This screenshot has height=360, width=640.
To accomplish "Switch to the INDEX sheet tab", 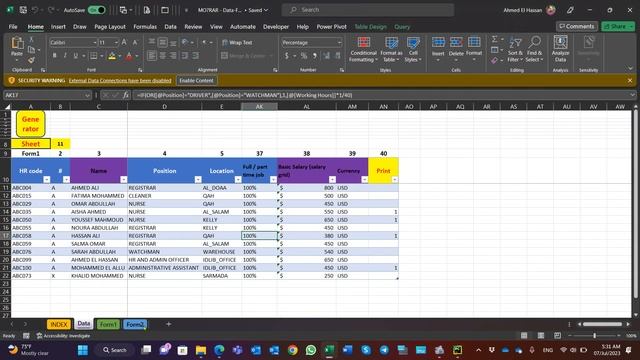I will pos(58,324).
